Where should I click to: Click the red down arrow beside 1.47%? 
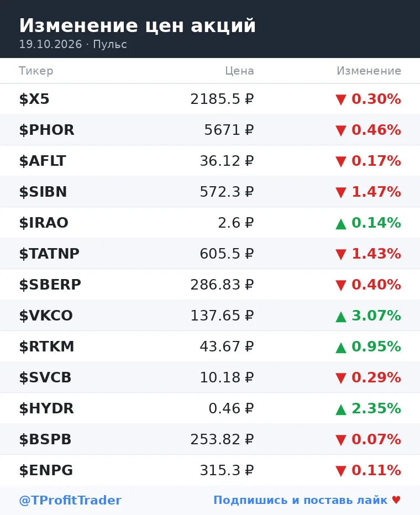(x=341, y=192)
